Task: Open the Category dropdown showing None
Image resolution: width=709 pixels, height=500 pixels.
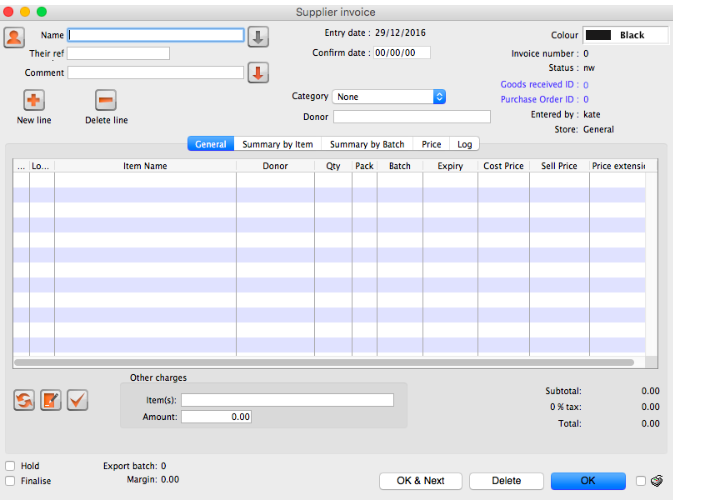Action: click(x=389, y=97)
